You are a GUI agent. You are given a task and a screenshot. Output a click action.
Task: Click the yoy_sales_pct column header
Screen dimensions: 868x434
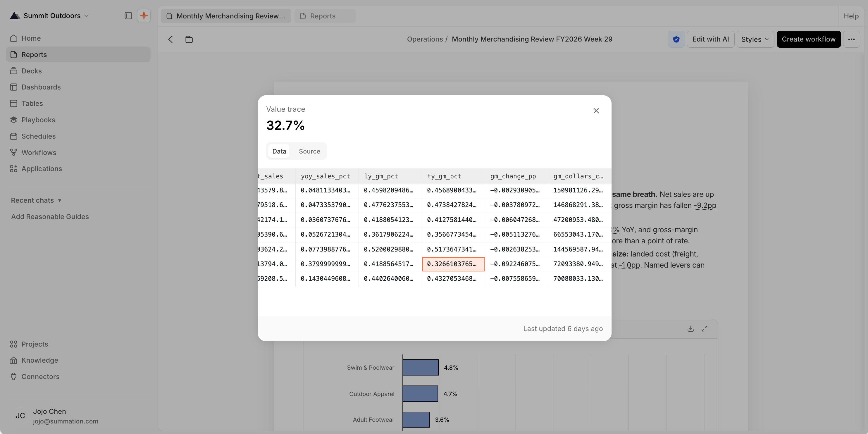[327, 176]
